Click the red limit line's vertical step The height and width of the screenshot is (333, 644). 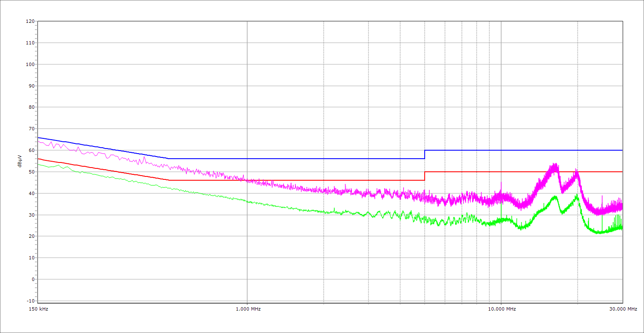(425, 176)
